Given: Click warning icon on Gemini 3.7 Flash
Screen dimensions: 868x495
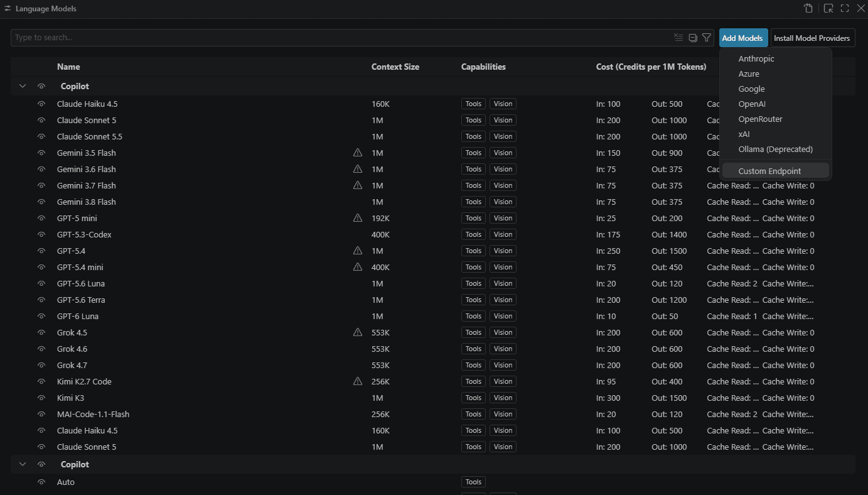Looking at the screenshot, I should tap(358, 185).
